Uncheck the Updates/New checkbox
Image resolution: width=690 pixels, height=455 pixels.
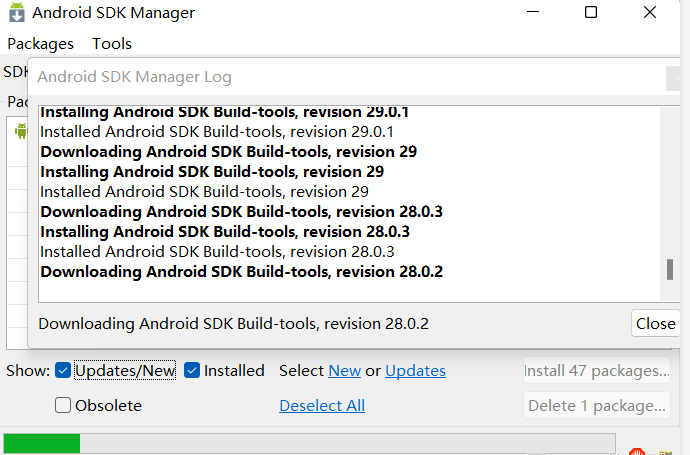pos(63,371)
